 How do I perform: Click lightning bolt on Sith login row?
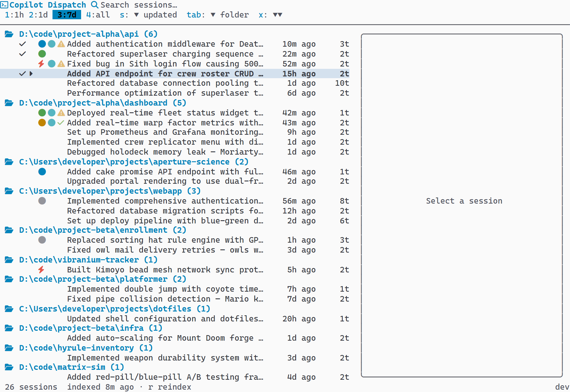pos(41,64)
